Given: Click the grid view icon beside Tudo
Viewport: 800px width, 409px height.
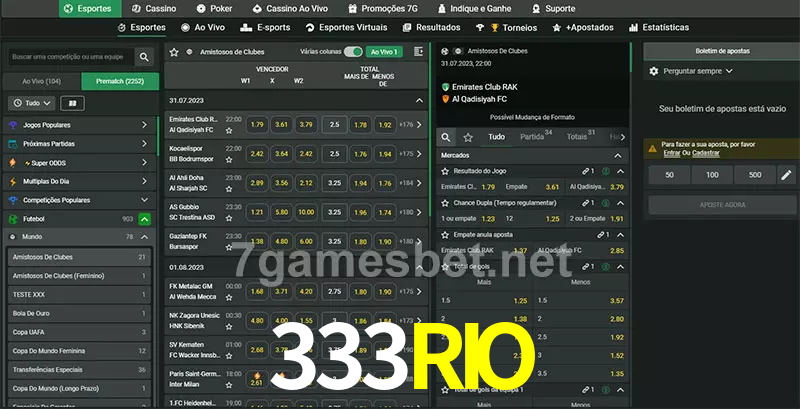Looking at the screenshot, I should click(x=72, y=104).
